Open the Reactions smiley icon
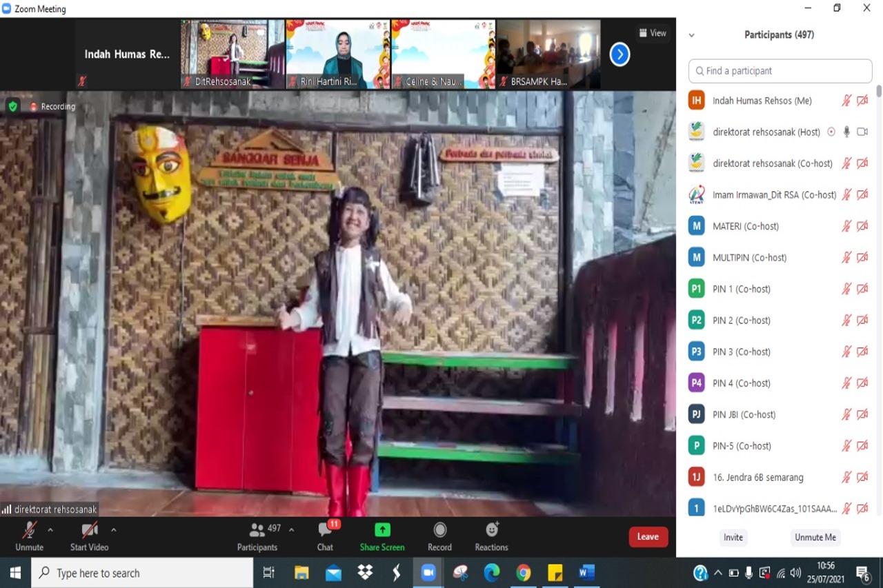The height and width of the screenshot is (588, 883). click(491, 529)
